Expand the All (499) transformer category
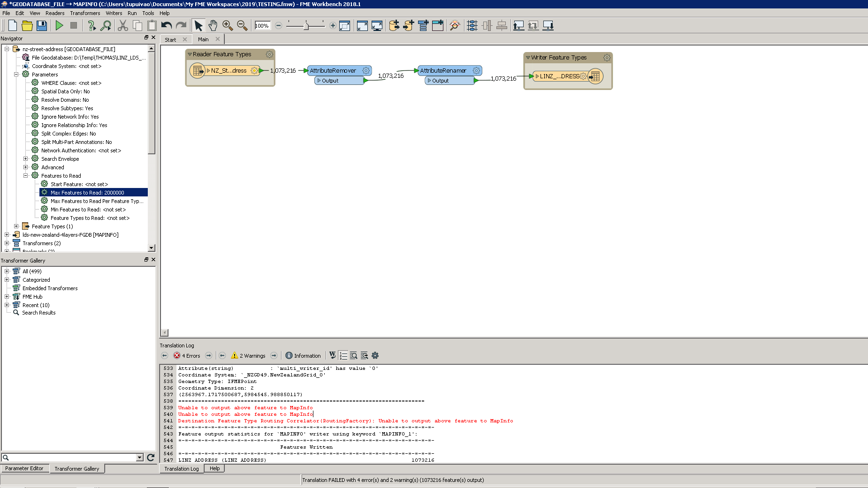Viewport: 868px width, 488px height. [x=7, y=271]
